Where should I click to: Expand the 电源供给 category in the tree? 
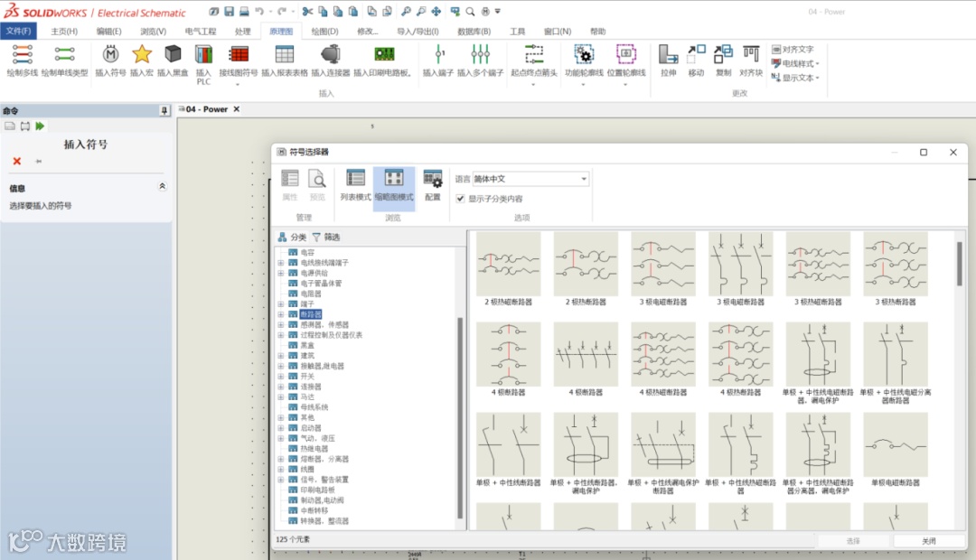point(281,273)
